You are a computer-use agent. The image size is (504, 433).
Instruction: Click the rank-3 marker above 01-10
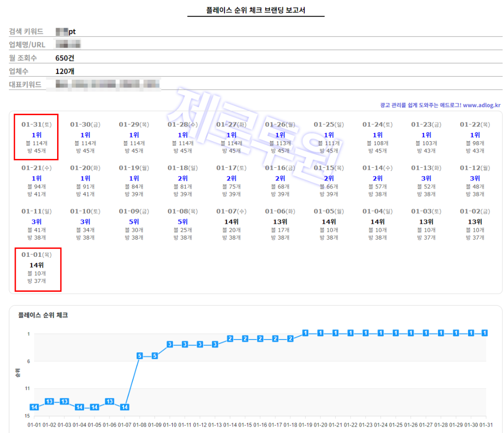point(169,344)
